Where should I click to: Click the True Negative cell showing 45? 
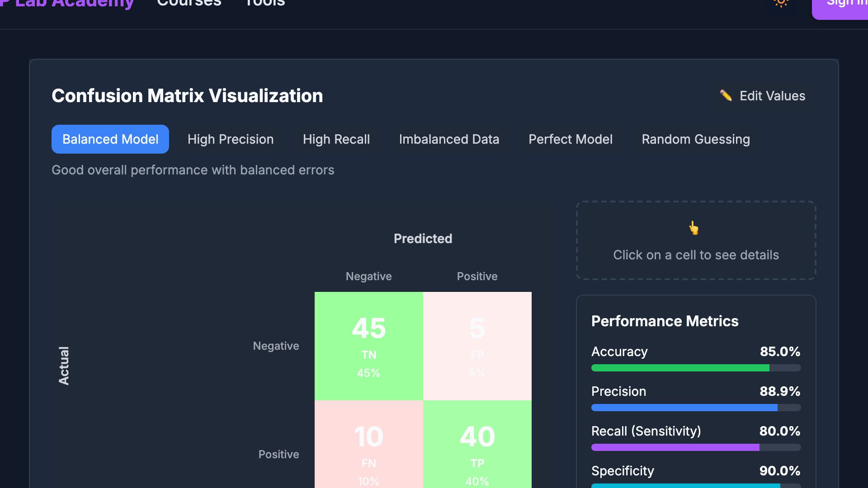[369, 346]
